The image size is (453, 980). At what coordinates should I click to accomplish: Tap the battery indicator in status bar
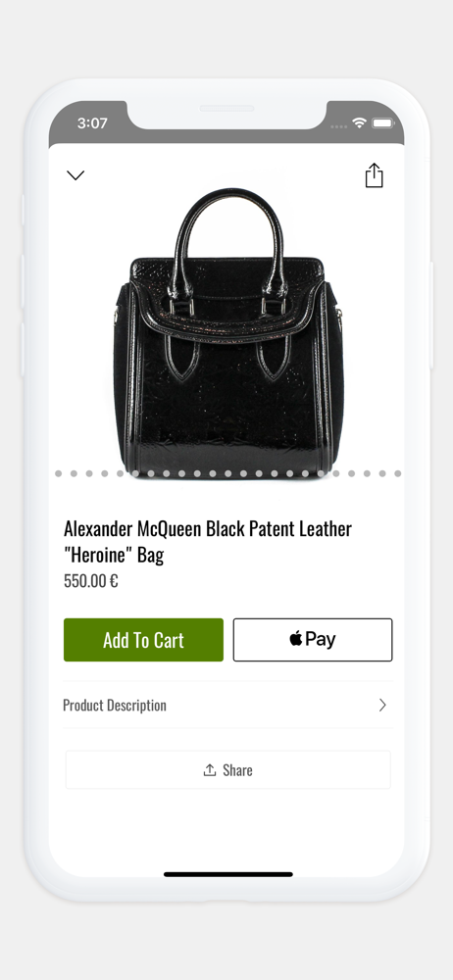[x=383, y=122]
